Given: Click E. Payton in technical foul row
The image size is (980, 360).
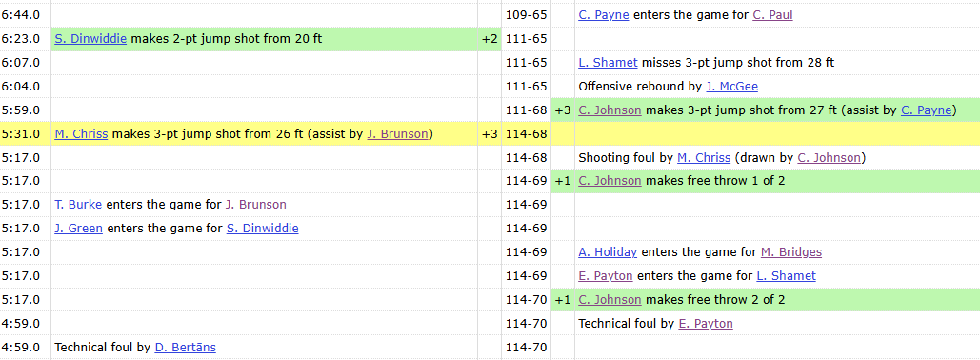Looking at the screenshot, I should [706, 324].
